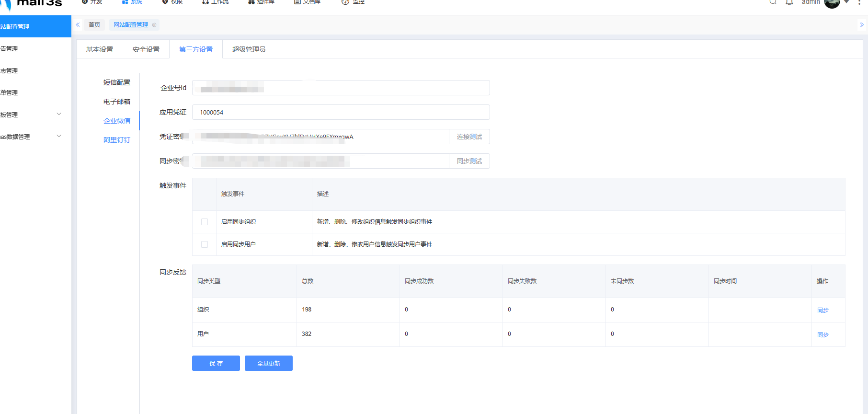The width and height of the screenshot is (868, 414).
Task: Click the 保存 button
Action: pos(216,363)
